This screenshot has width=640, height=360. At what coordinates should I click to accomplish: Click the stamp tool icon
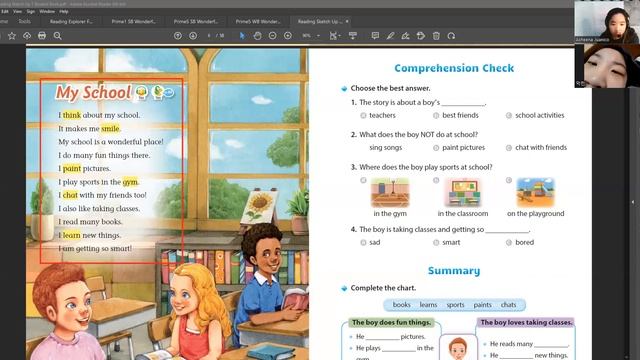pos(421,36)
